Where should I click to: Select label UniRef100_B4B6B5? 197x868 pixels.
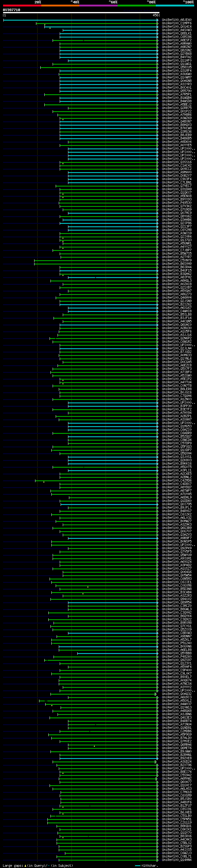pos(177,139)
